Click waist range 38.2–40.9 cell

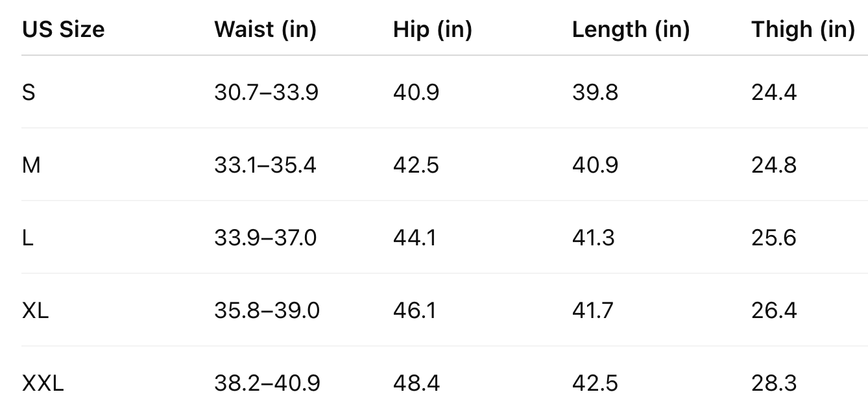[x=267, y=383]
